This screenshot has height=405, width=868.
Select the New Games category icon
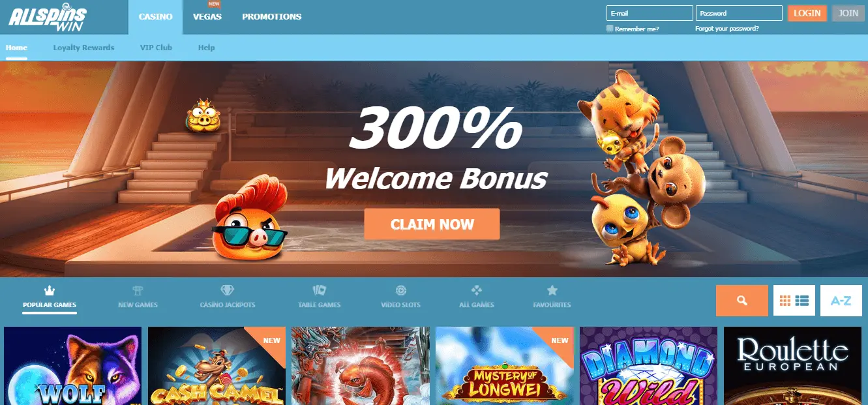pyautogui.click(x=138, y=290)
